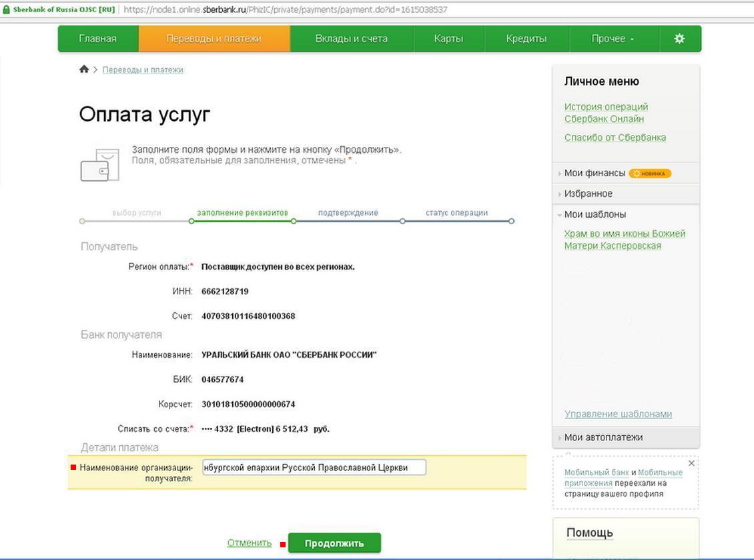Click the Корсчет value 30101810500000000674
This screenshot has height=560, width=754.
point(248,404)
